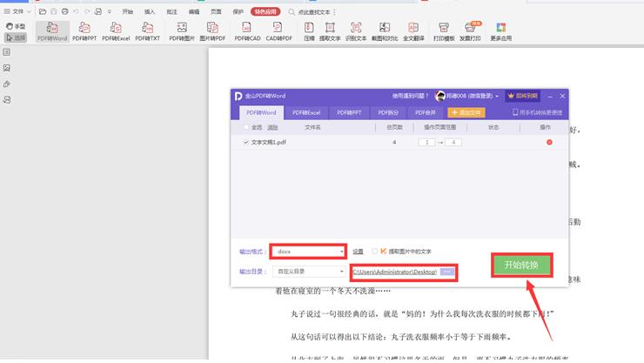Open the 文件 menu dropdown
Viewport: 644px width, 363px height.
[17, 11]
